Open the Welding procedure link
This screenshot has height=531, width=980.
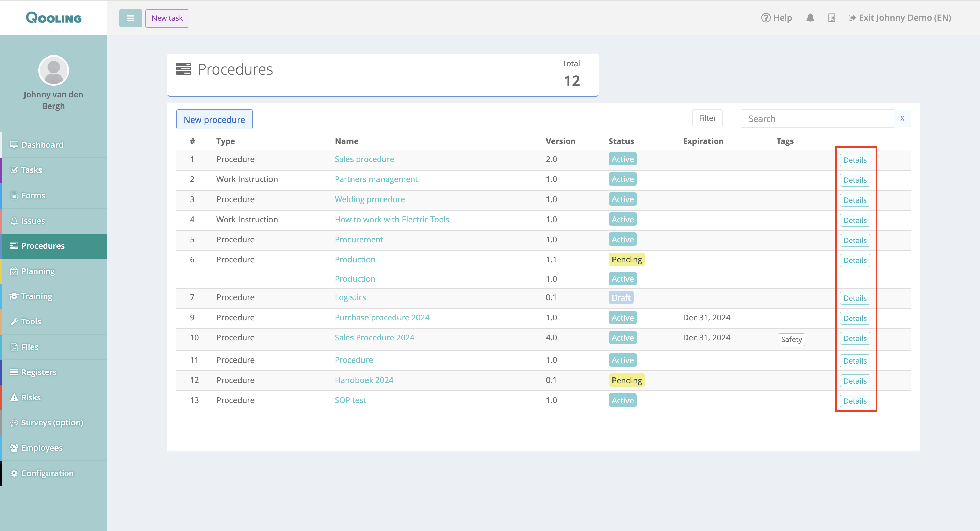click(370, 199)
